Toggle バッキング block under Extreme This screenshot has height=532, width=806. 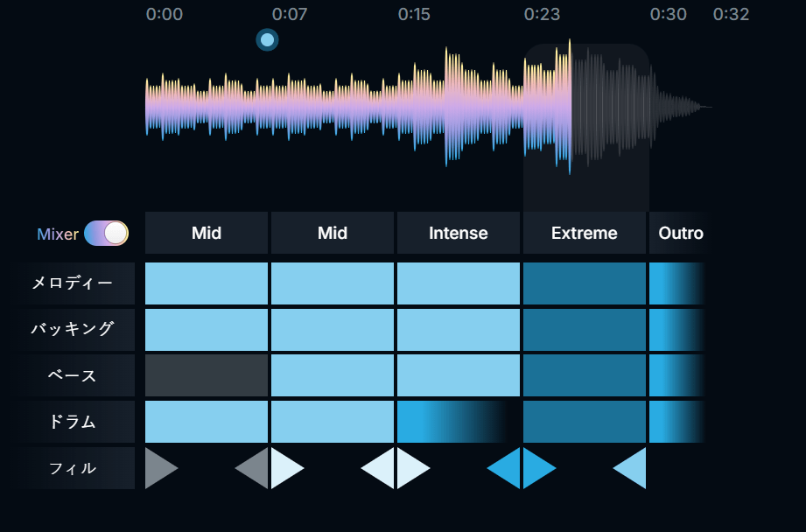pyautogui.click(x=585, y=330)
